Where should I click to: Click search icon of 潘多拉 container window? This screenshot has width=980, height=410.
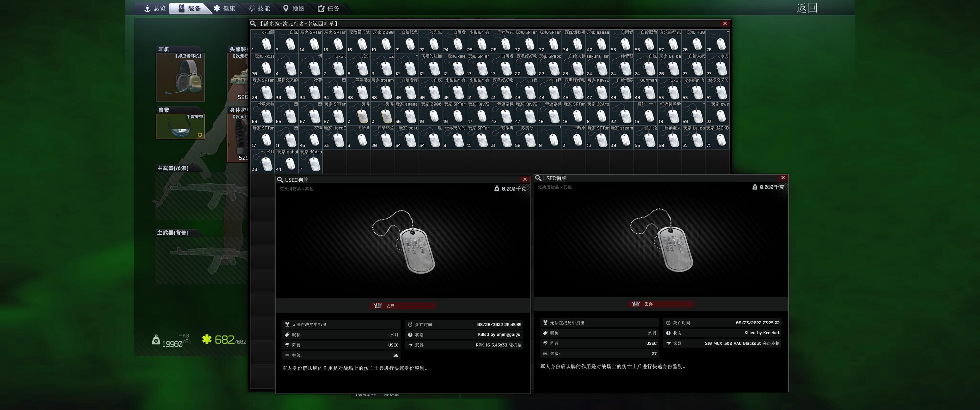253,24
